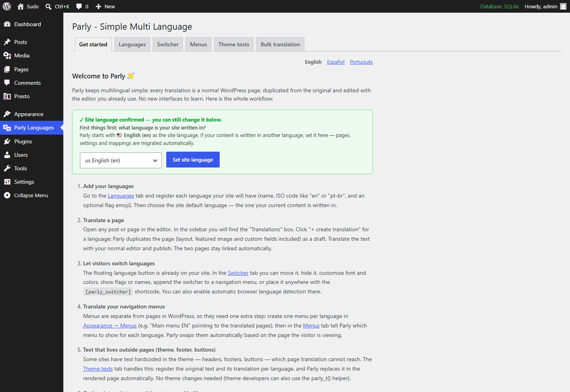The image size is (570, 392).
Task: Open the site language dropdown
Action: [x=121, y=160]
